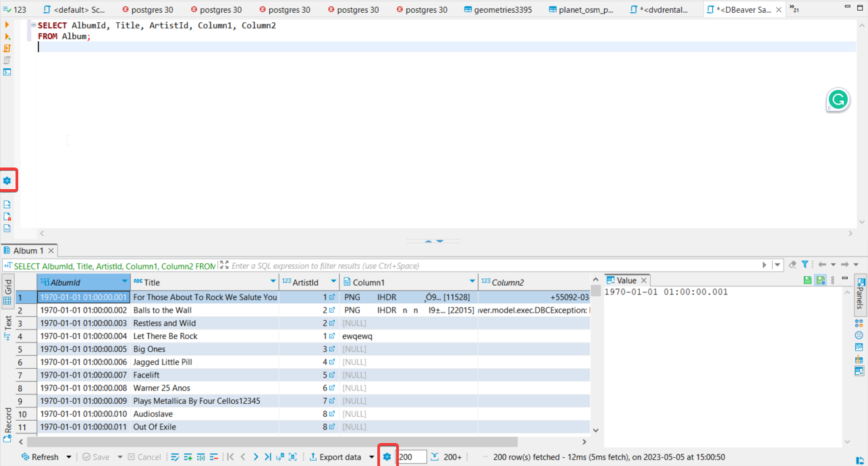Screen dimensions: 868x466
Task: Show the explain execution plan
Action: (7, 60)
